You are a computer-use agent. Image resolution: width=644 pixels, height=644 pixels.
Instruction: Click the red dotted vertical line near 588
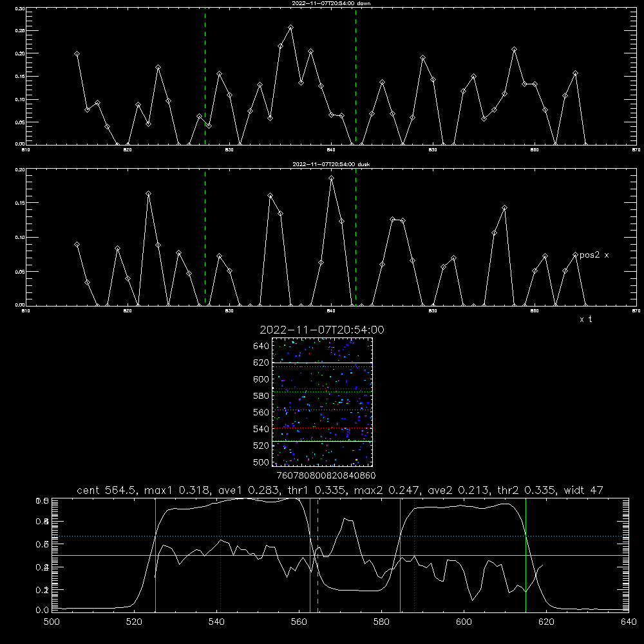coord(414,555)
